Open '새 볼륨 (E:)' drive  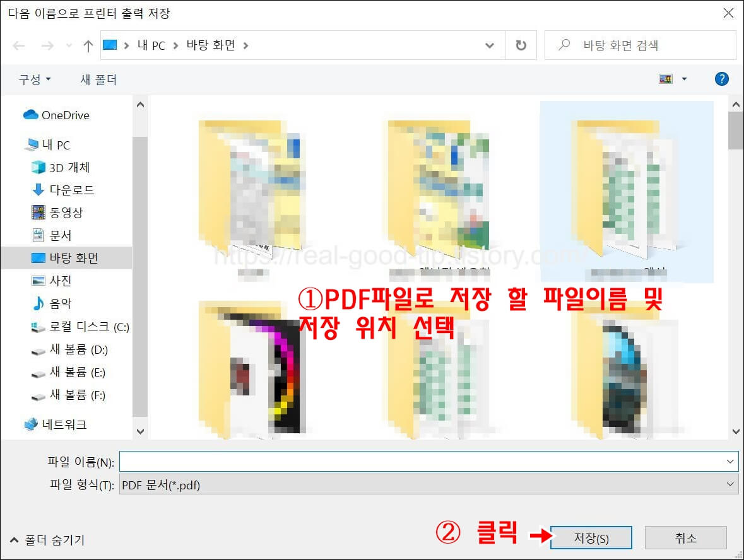[x=78, y=372]
